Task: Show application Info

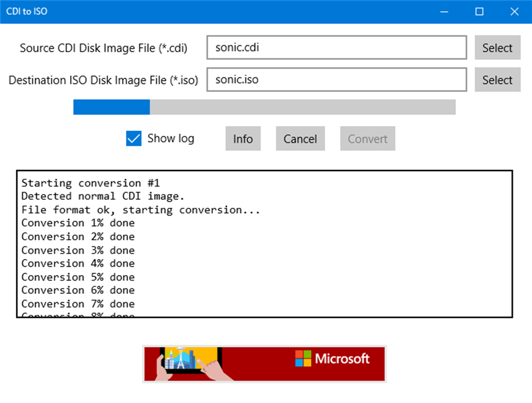Action: pos(243,138)
